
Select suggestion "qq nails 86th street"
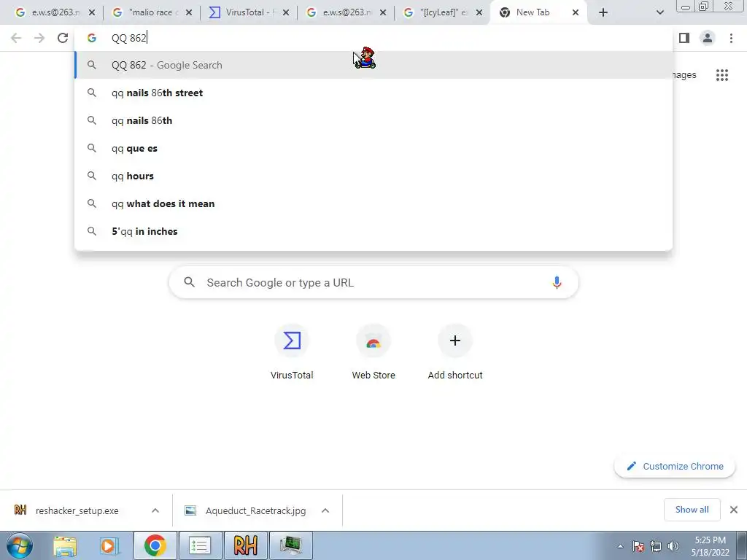point(373,93)
